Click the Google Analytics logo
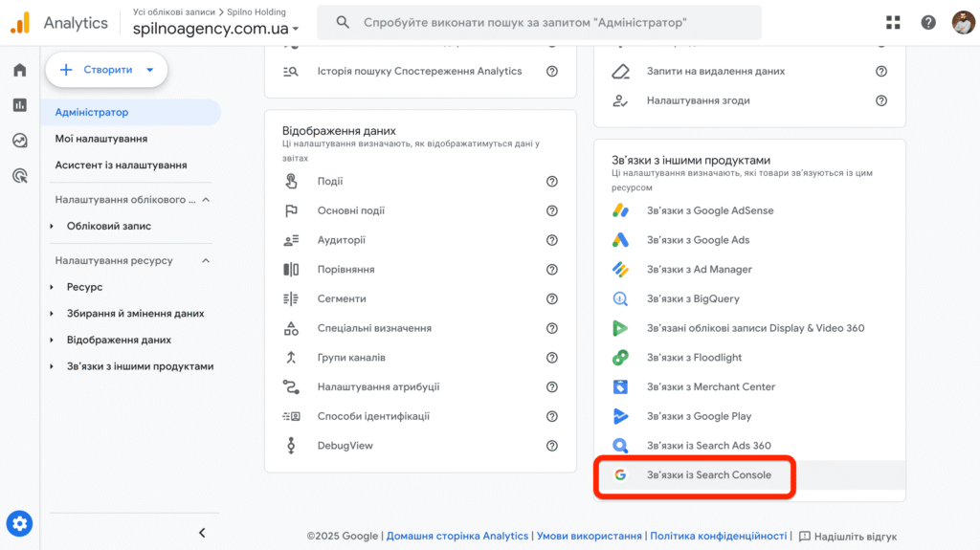Viewport: 980px width, 550px height. (x=21, y=23)
